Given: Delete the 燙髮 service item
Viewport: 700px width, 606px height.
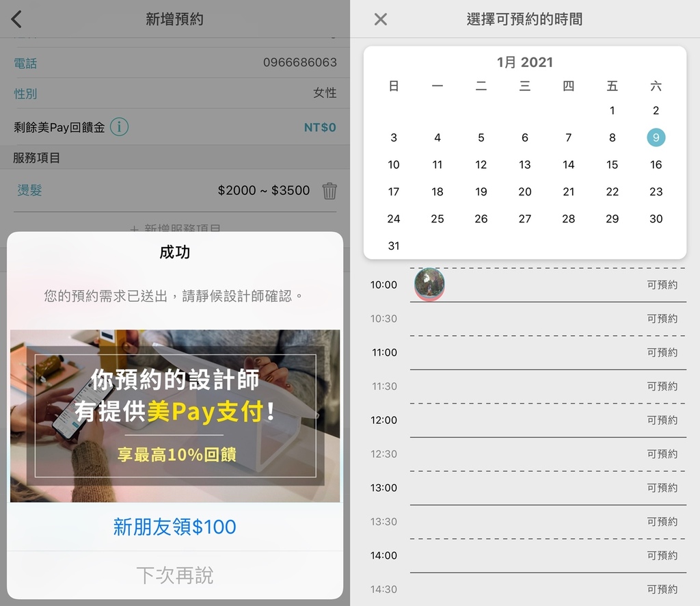Looking at the screenshot, I should pyautogui.click(x=329, y=191).
